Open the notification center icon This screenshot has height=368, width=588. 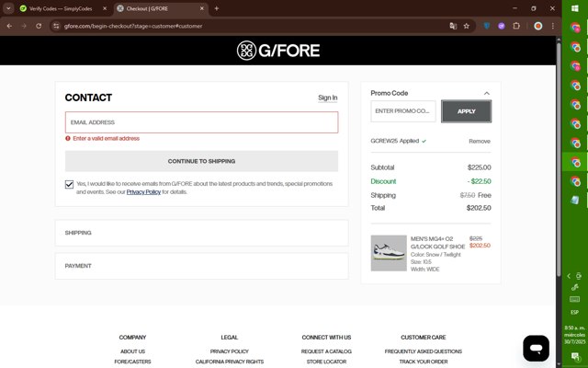(x=574, y=356)
